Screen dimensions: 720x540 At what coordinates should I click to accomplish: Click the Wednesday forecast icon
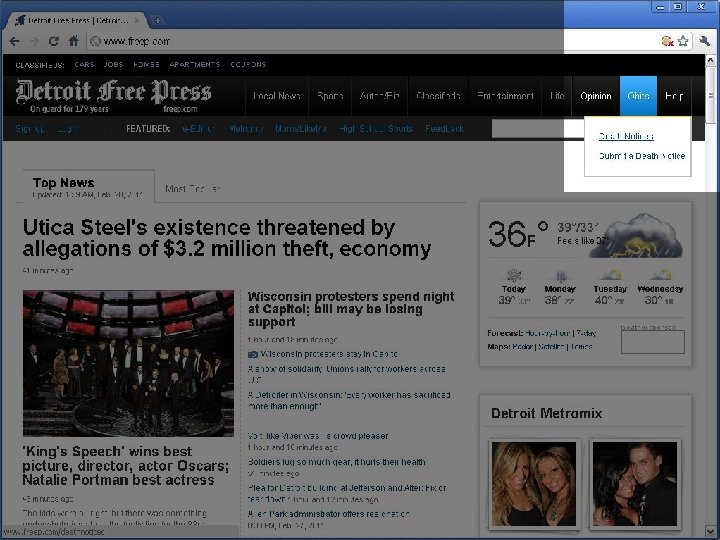point(661,276)
